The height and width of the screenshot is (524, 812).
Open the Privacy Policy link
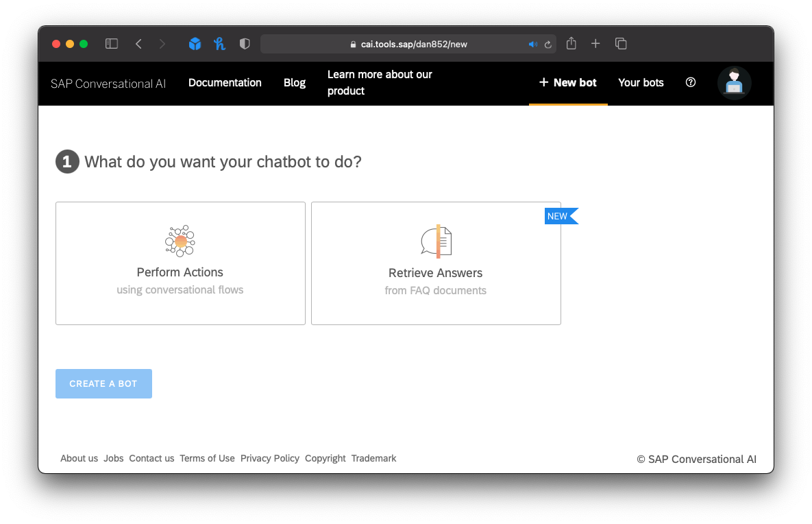pos(270,458)
